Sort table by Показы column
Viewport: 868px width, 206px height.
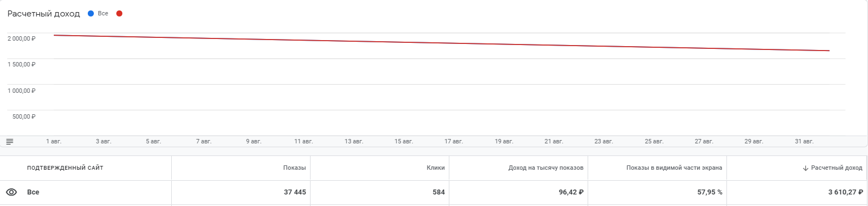295,168
